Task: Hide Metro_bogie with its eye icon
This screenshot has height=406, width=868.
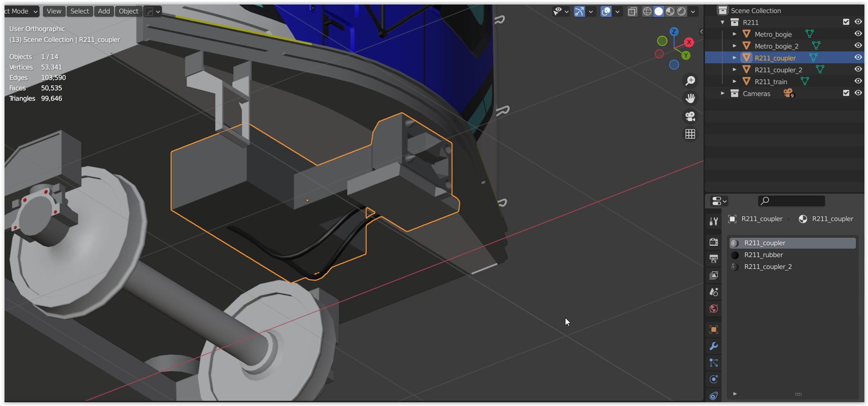Action: coord(858,33)
